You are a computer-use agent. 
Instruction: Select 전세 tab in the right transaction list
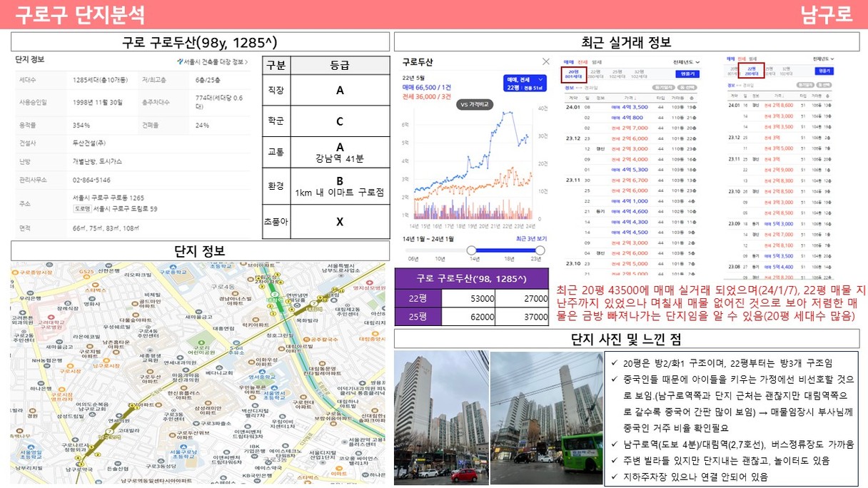coord(742,59)
